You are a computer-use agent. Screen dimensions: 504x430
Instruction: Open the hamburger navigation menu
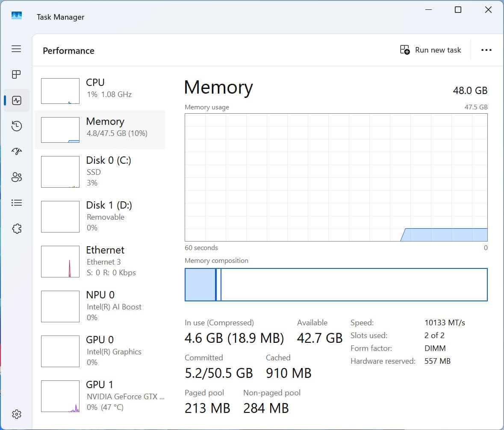pos(16,49)
